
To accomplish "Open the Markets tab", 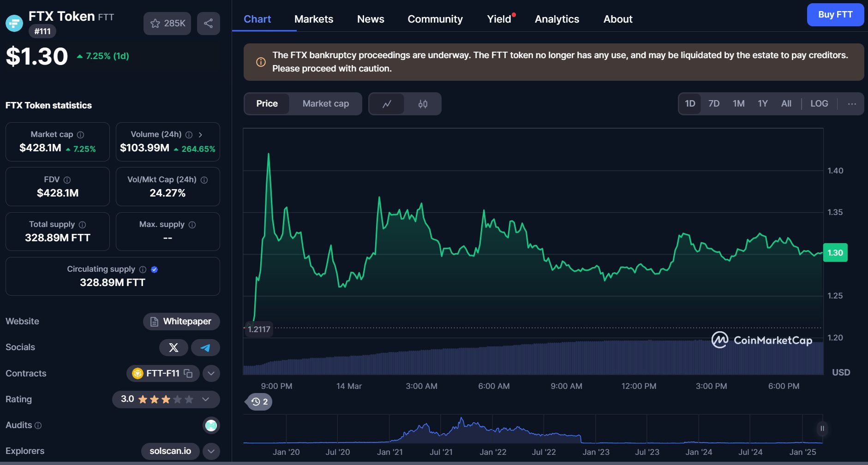I will [314, 19].
